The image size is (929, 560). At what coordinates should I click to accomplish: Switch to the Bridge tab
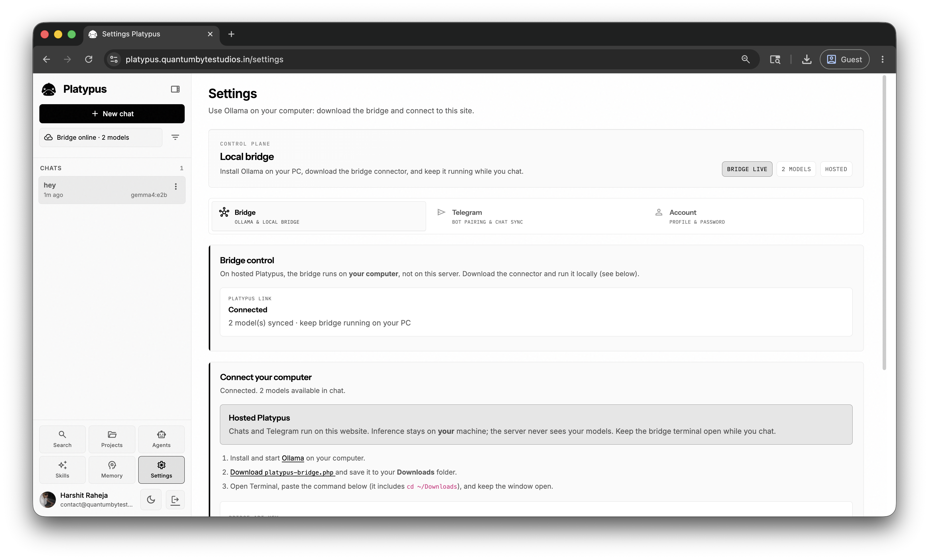click(319, 216)
